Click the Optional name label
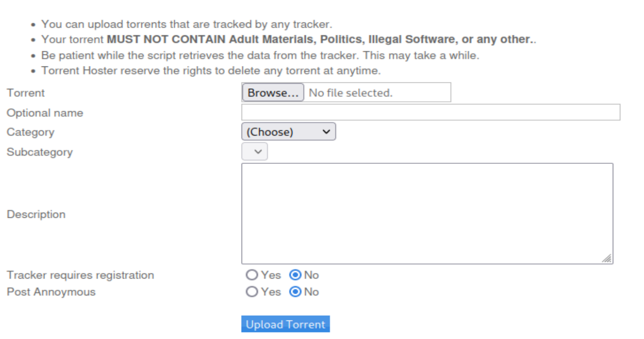 click(45, 113)
